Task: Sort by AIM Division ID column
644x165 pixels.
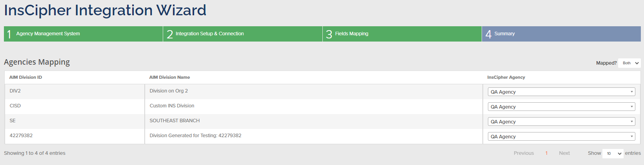Action: click(26, 78)
